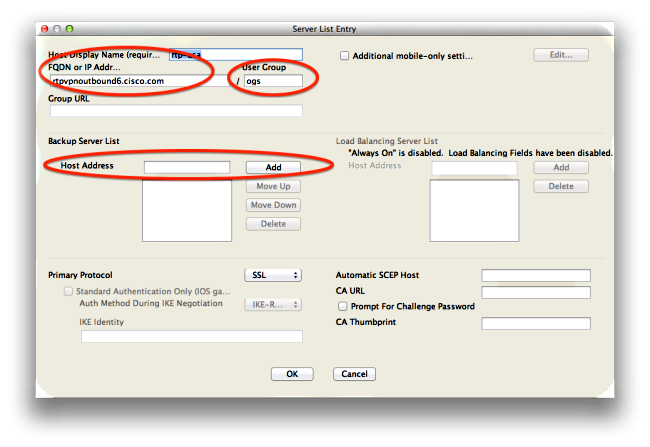Click the Edit... button for mobile settings
This screenshot has width=650, height=447.
[x=561, y=55]
